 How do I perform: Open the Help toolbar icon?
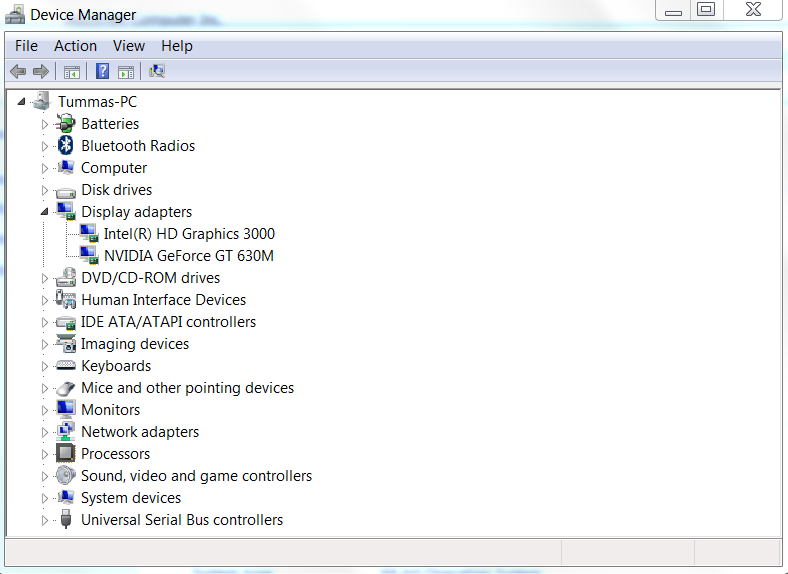[102, 71]
